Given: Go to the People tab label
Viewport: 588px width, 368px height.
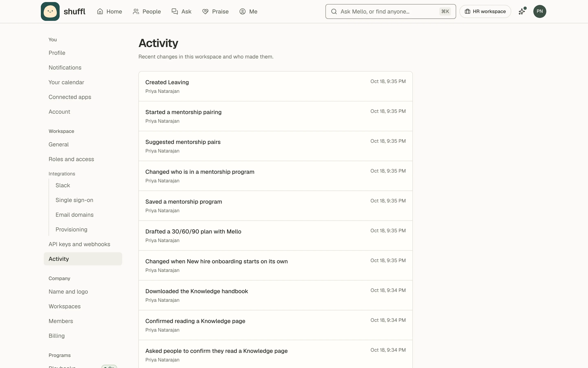Looking at the screenshot, I should tap(152, 11).
